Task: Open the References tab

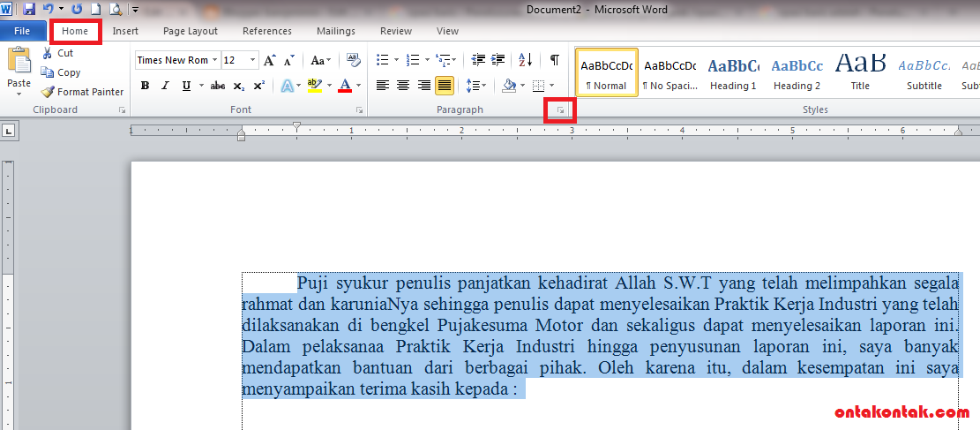Action: 267,31
